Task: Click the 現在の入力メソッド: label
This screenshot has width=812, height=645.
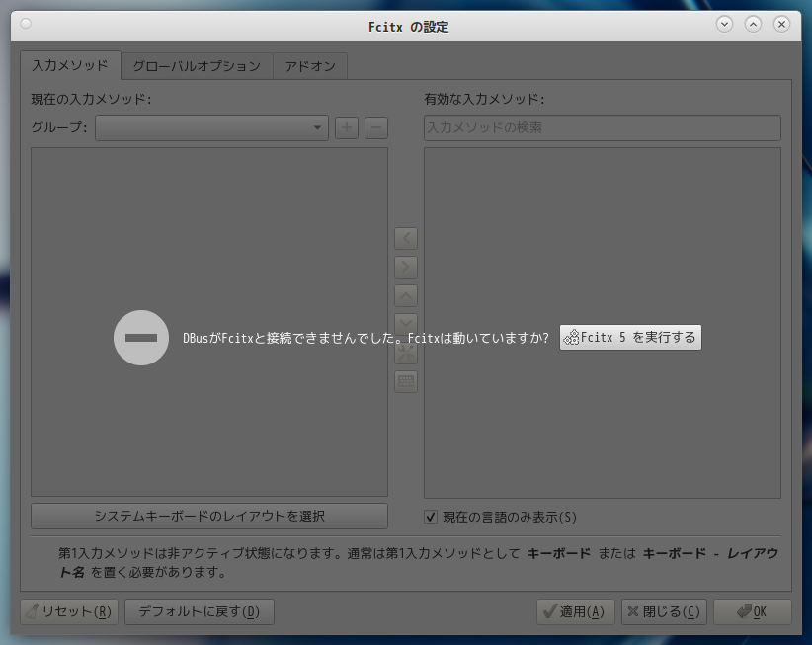Action: point(91,99)
